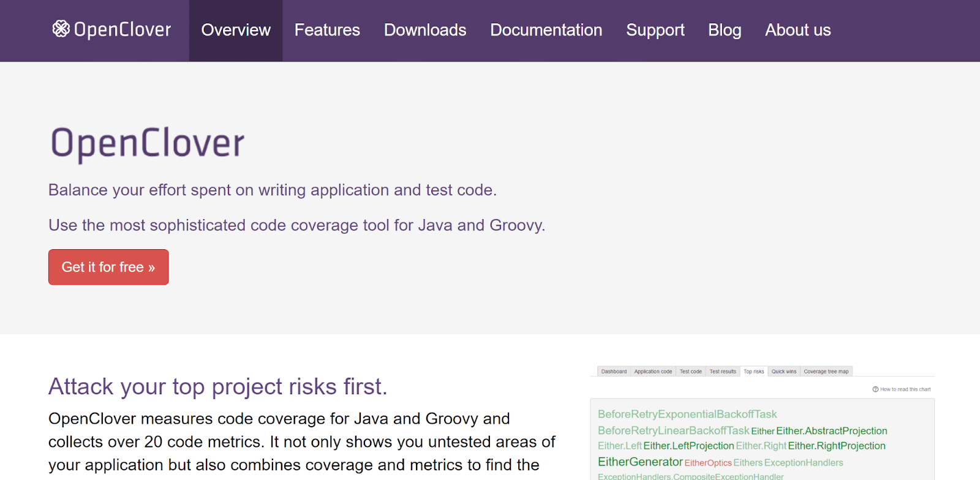Open the Overview nav item
This screenshot has height=480, width=980.
coord(236,30)
